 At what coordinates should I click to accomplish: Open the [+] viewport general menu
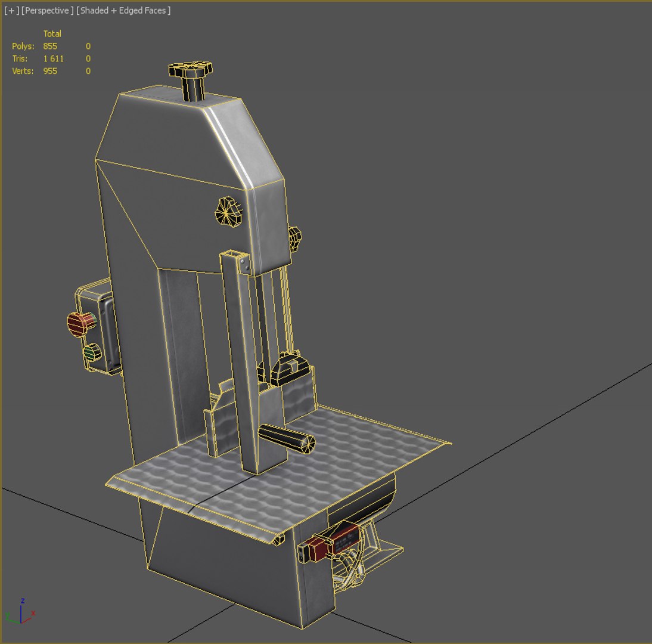12,10
